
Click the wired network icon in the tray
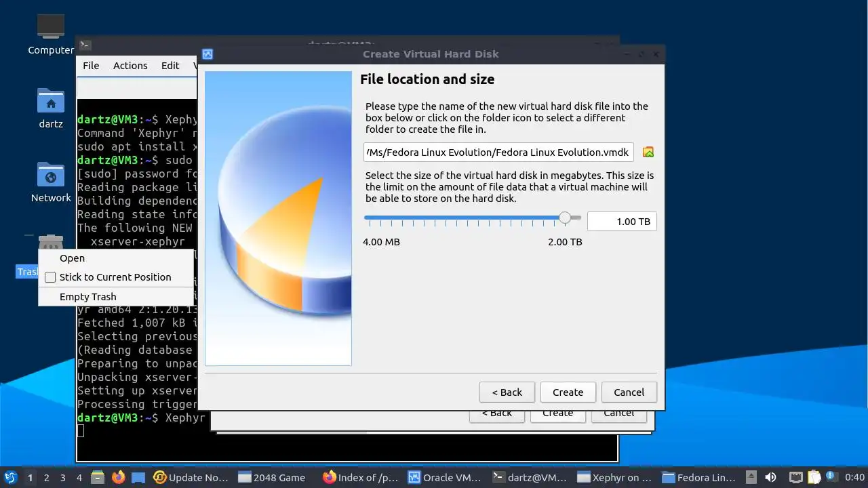pos(796,477)
